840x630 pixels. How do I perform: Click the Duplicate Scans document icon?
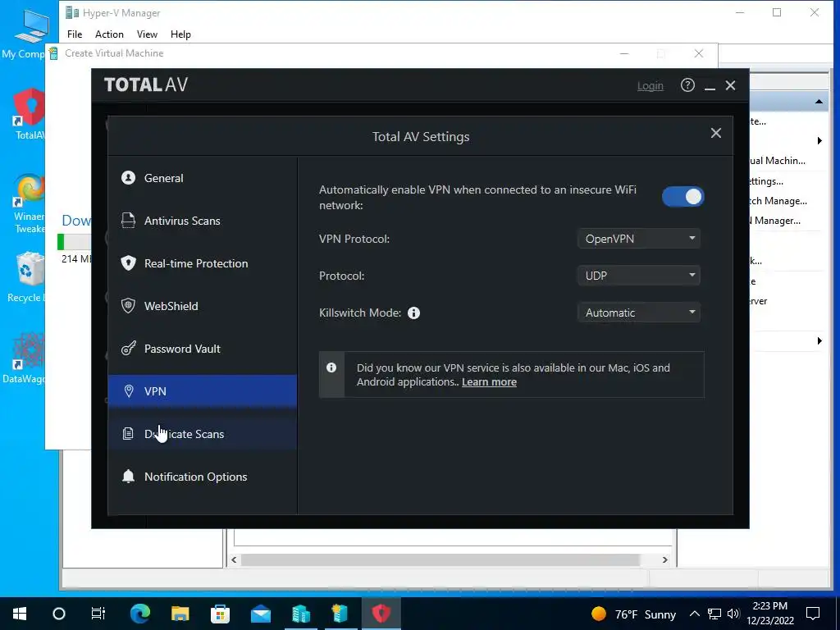click(128, 433)
